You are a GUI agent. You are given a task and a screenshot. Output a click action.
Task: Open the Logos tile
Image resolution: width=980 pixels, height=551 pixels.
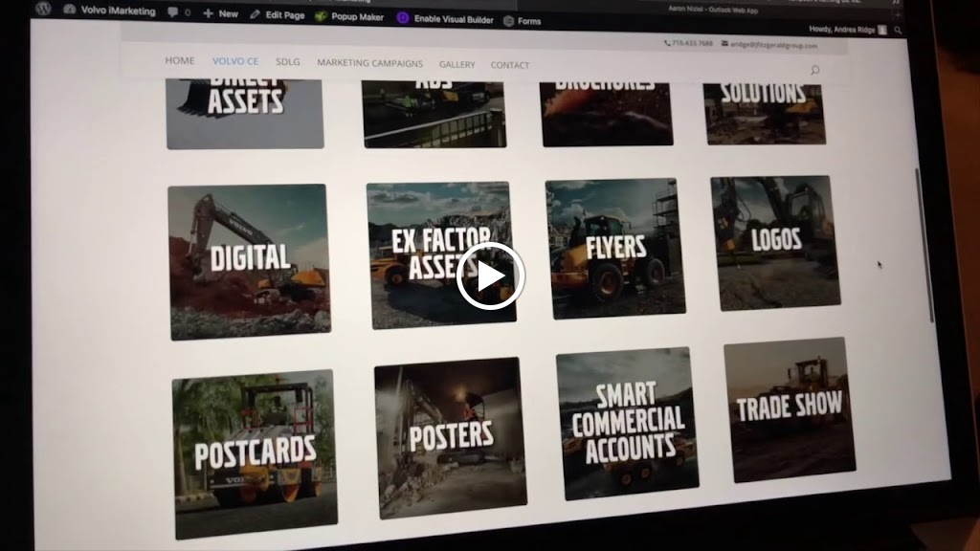(x=775, y=243)
